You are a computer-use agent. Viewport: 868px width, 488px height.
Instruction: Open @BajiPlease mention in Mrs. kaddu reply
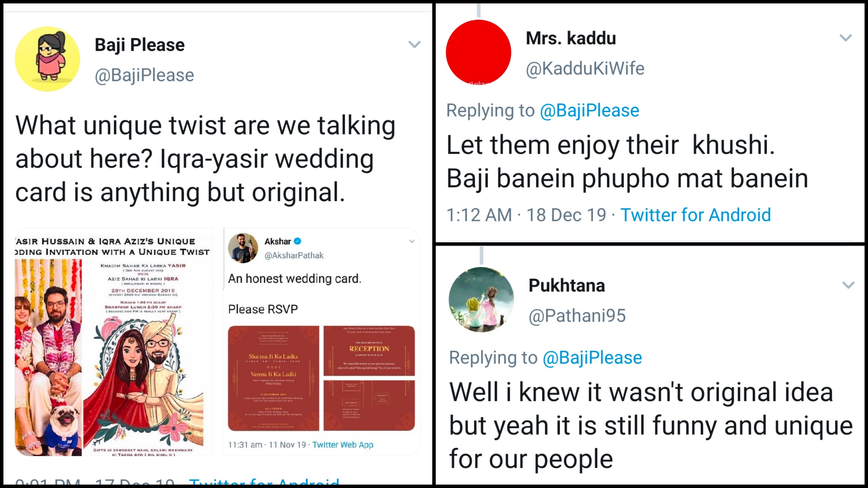click(589, 111)
